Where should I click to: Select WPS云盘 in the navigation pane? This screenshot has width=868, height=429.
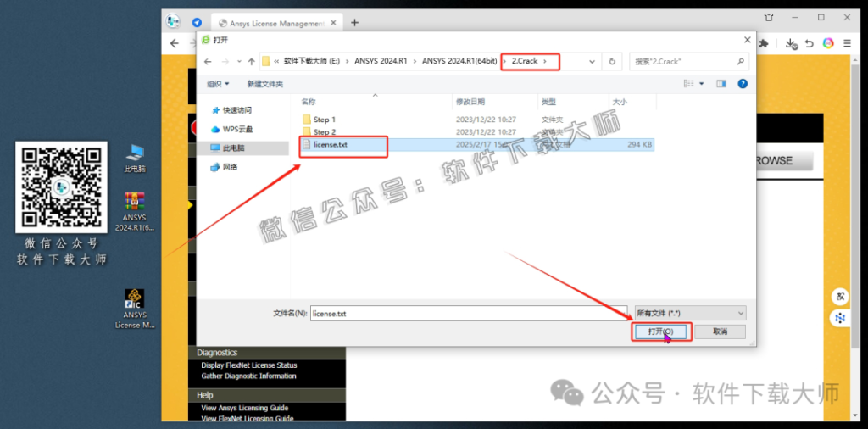tap(237, 129)
